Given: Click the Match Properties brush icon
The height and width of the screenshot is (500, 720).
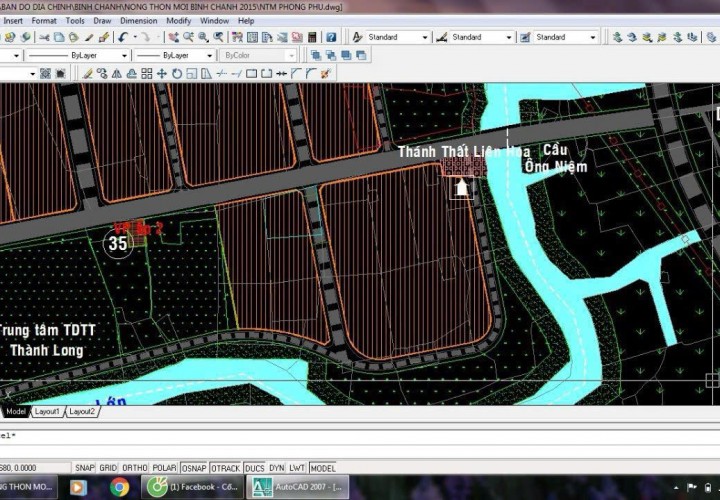Looking at the screenshot, I should click(88, 37).
